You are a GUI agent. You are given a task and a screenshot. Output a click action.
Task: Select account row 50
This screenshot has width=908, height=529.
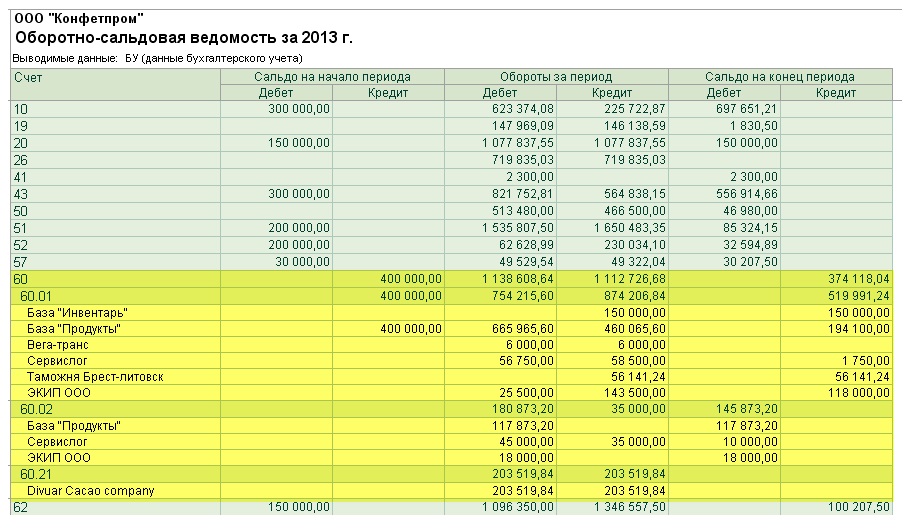click(452, 211)
